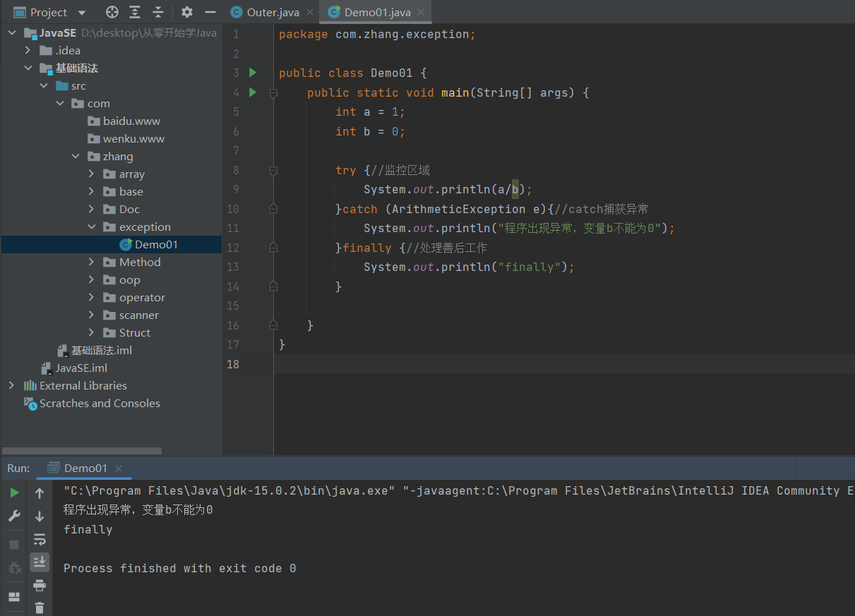Screen dimensions: 855x616
Task: Click line number 11 in gutter
Action: pos(233,229)
